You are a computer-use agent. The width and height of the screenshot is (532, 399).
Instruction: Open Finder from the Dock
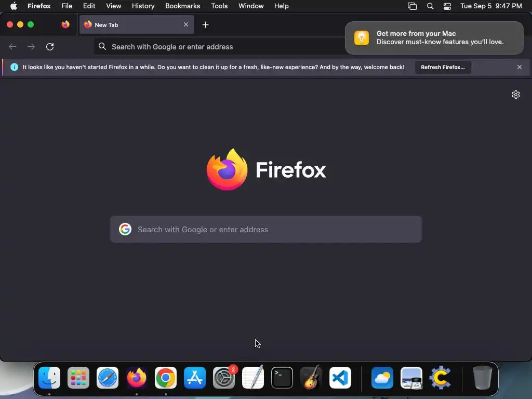pyautogui.click(x=49, y=378)
